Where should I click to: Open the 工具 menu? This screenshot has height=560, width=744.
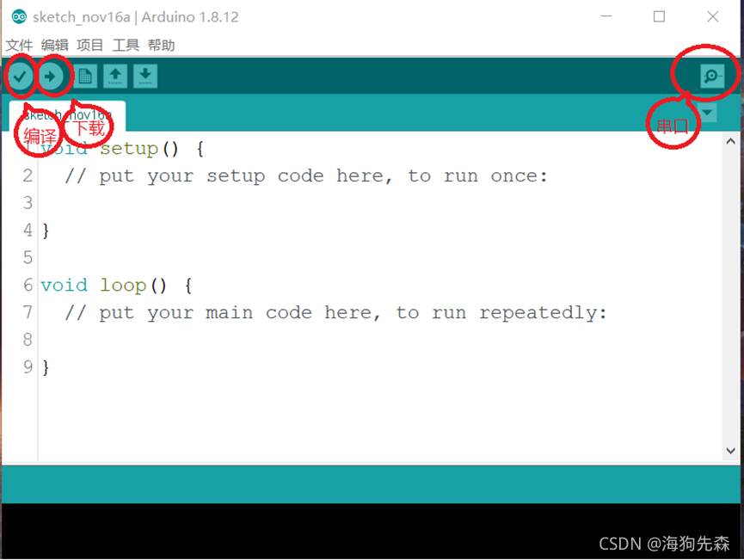point(126,45)
